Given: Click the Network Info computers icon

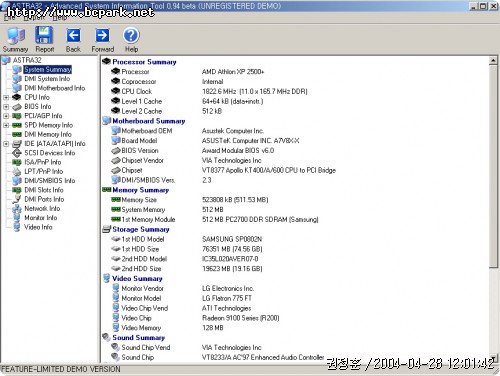Looking at the screenshot, I should tap(17, 209).
